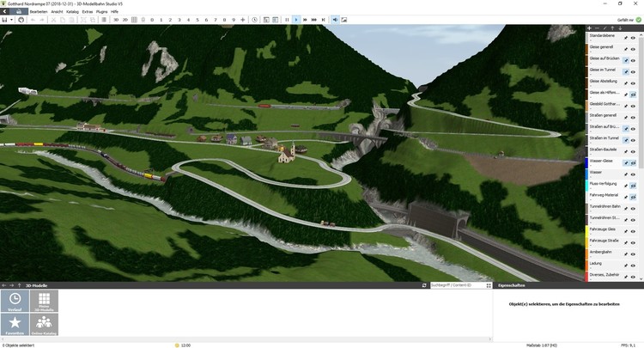Screen dimensions: 644x348
Task: Click the Redo arrow in the toolbar
Action: pyautogui.click(x=42, y=20)
